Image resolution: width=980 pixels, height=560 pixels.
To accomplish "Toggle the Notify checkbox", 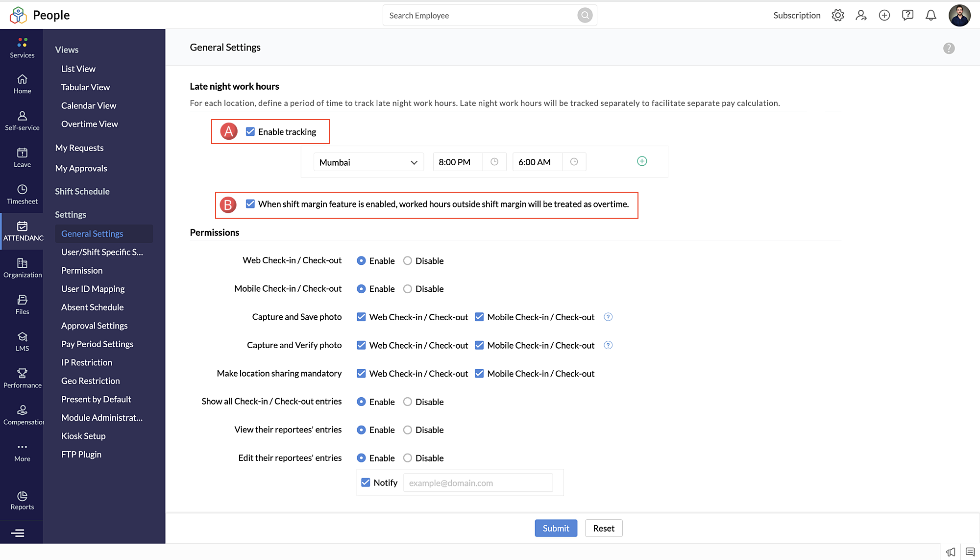I will click(366, 483).
